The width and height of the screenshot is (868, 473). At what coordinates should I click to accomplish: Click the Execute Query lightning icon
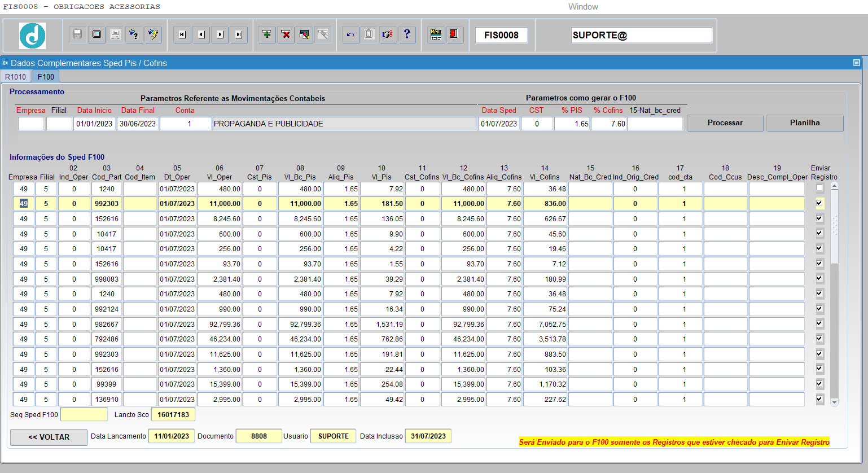153,34
